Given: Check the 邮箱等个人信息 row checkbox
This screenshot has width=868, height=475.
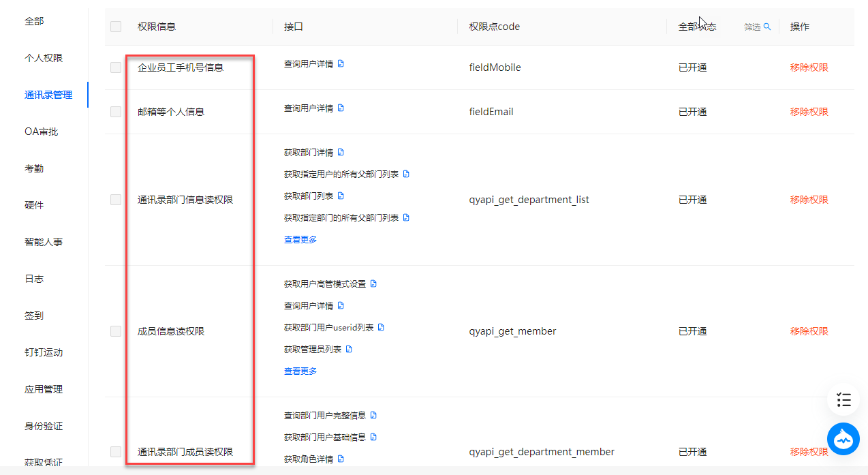Looking at the screenshot, I should pos(116,112).
